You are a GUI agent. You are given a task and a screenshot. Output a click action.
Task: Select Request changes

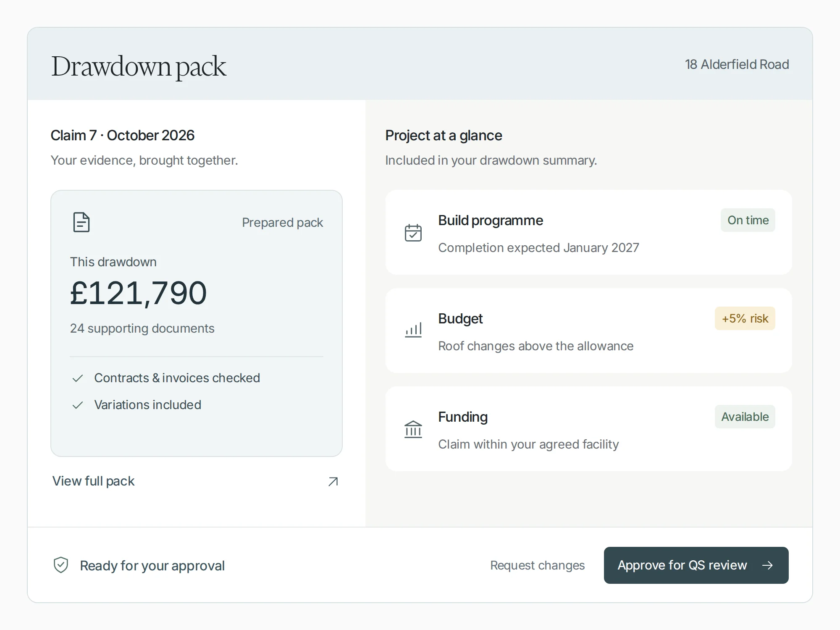(537, 565)
